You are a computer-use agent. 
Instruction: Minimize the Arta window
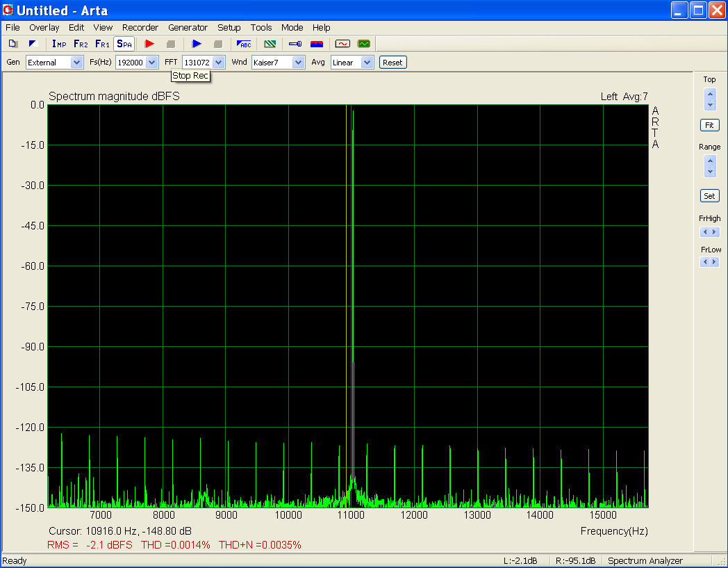coord(679,10)
